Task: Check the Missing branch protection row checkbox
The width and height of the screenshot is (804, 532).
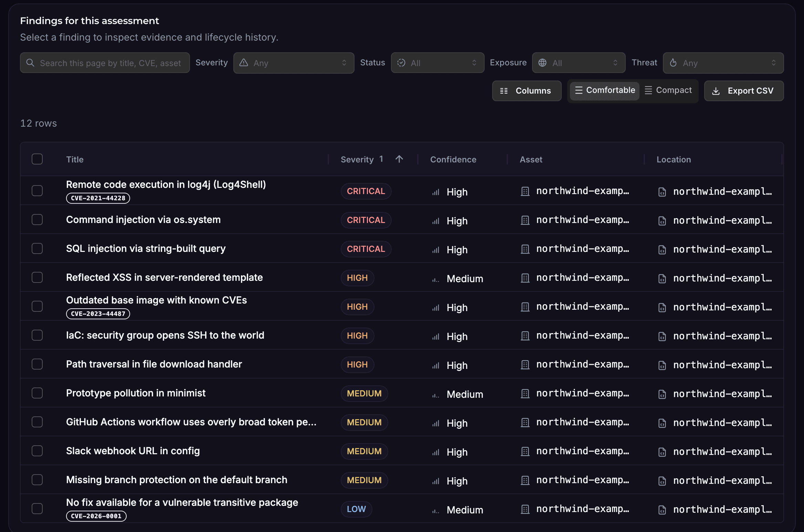Action: (37, 480)
